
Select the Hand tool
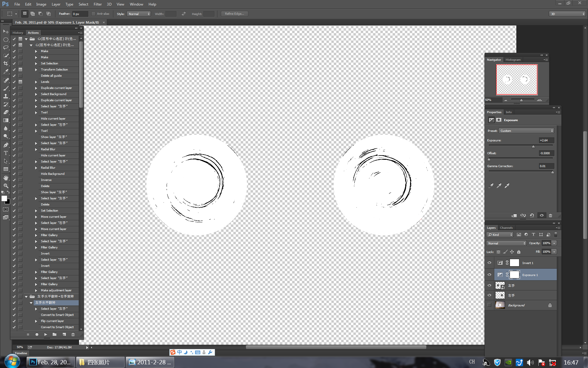point(6,178)
